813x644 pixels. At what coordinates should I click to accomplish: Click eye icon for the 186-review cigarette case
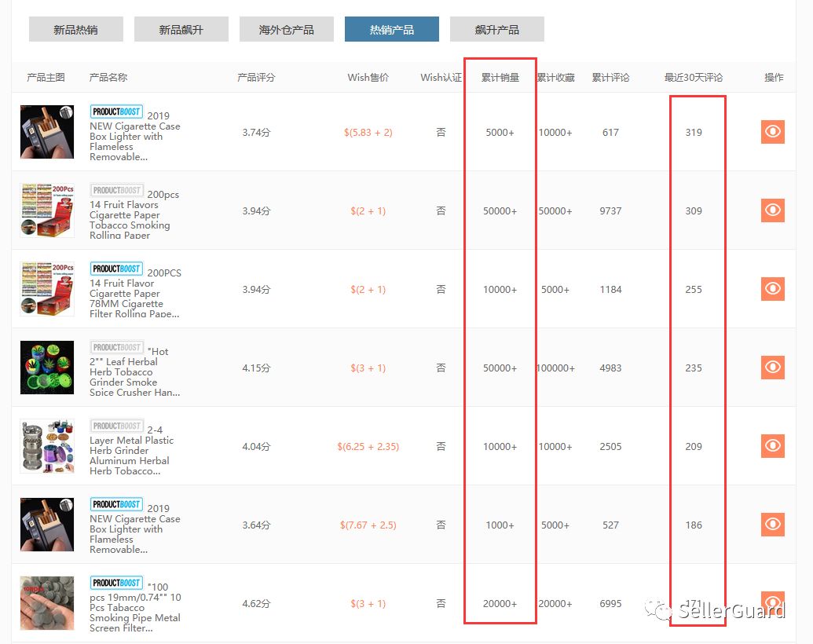click(773, 524)
